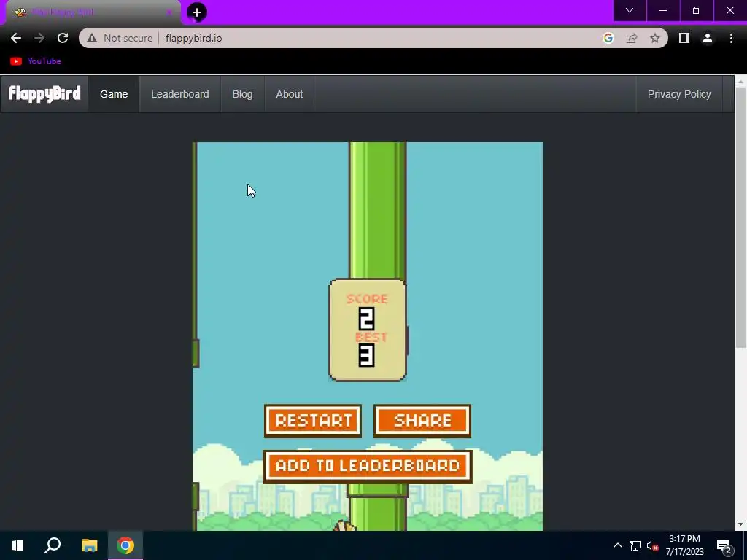Click the page vertical scrollbar thumb

[740, 217]
